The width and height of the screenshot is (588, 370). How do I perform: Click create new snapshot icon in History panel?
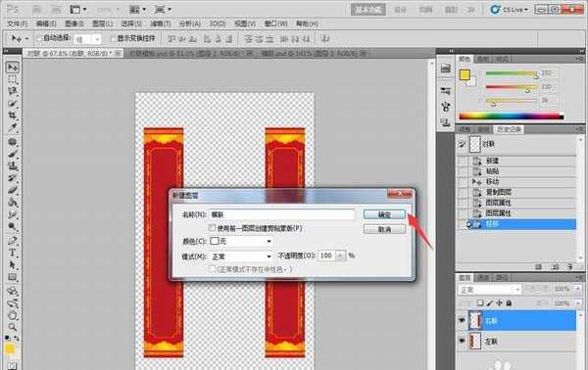tap(556, 266)
